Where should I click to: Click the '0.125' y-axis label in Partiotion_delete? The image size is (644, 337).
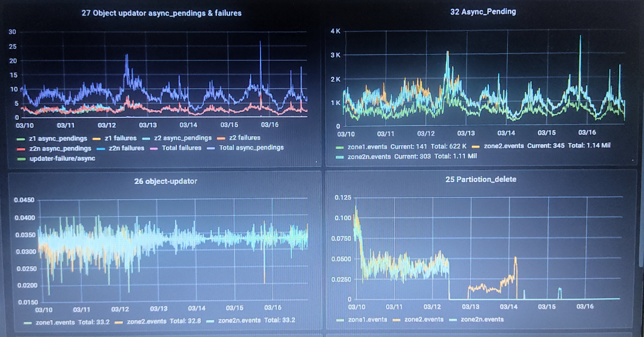pos(343,198)
